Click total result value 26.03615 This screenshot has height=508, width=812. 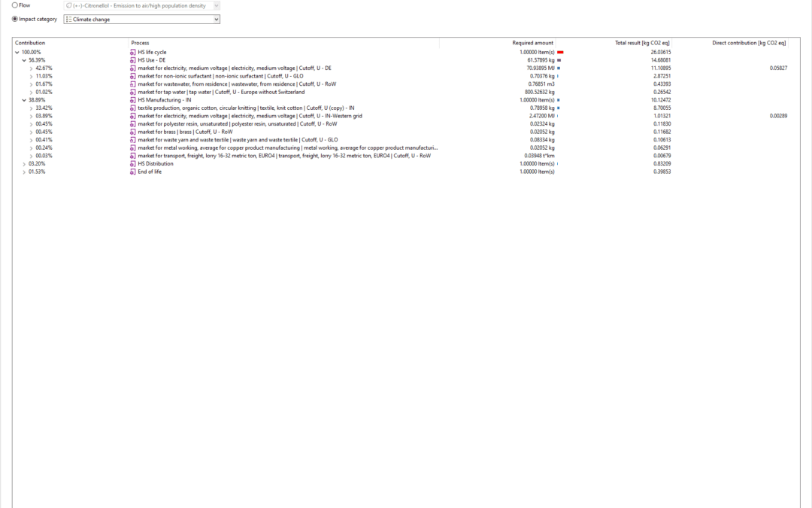pos(661,53)
